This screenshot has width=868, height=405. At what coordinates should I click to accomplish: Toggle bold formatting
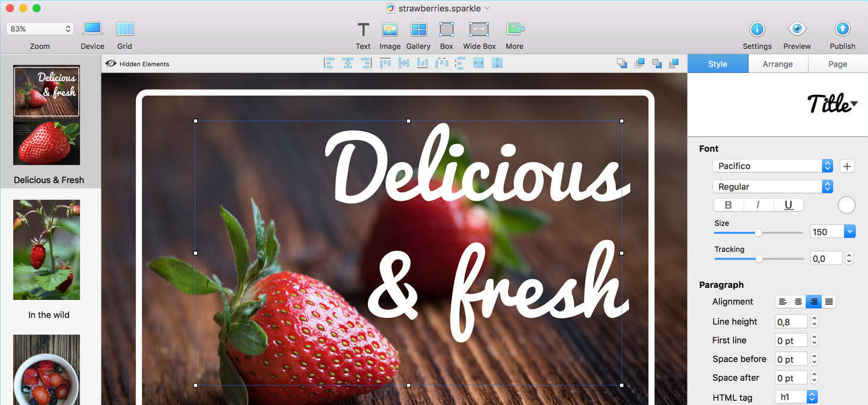[729, 205]
